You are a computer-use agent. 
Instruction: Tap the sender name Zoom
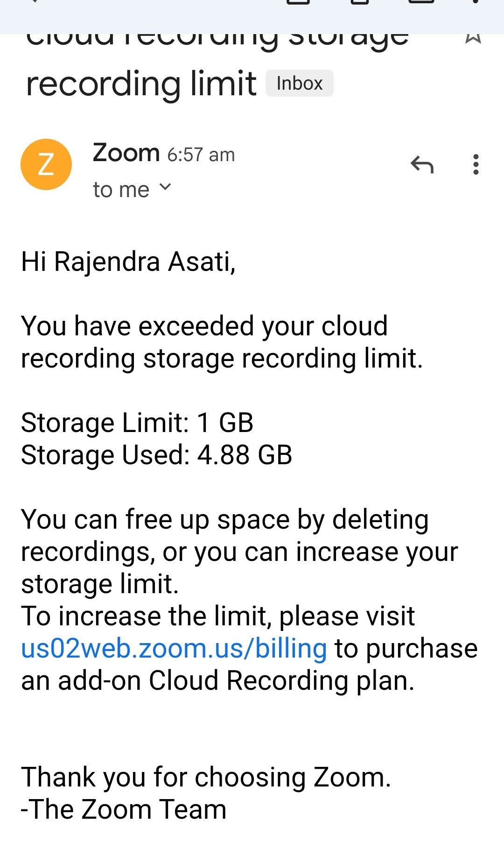coord(126,153)
